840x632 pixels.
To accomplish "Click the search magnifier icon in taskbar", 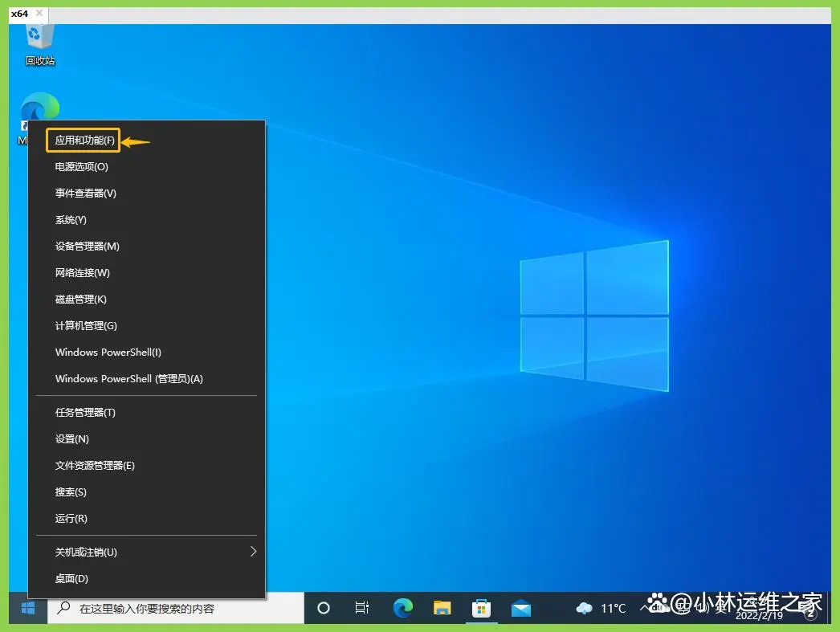I will [x=63, y=608].
